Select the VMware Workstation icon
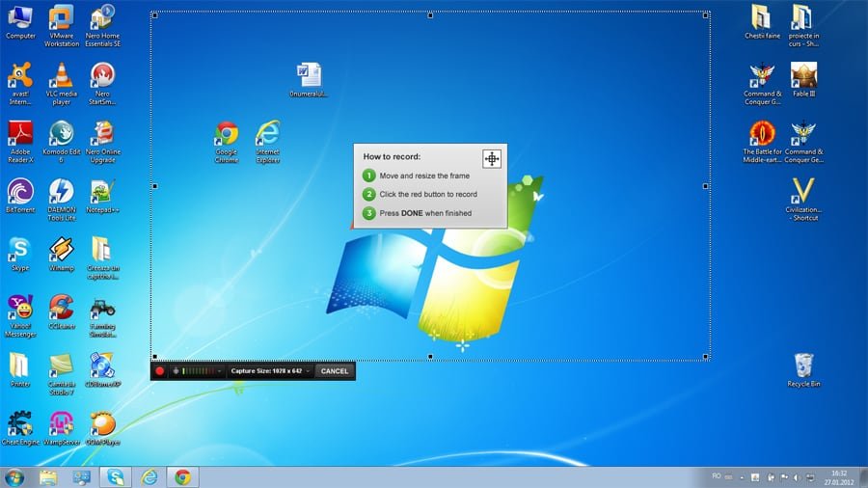The image size is (868, 488). coord(62,26)
